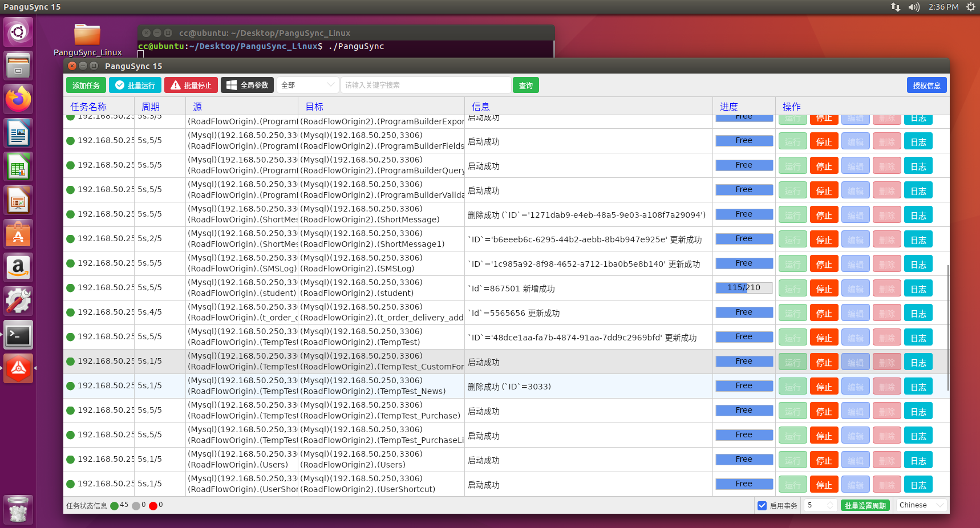Open the 全部 status filter dropdown
Screen dimensions: 980x528
tap(307, 85)
